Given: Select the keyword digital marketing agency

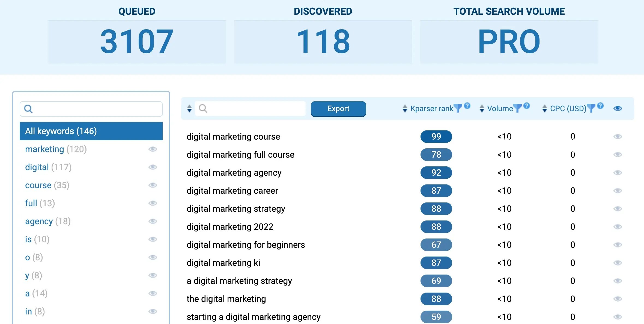Looking at the screenshot, I should [234, 172].
